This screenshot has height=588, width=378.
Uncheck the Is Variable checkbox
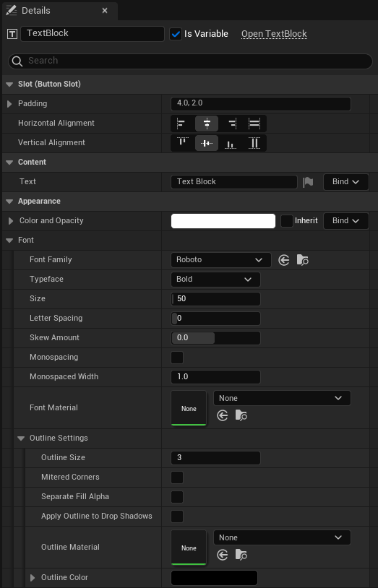pos(176,34)
